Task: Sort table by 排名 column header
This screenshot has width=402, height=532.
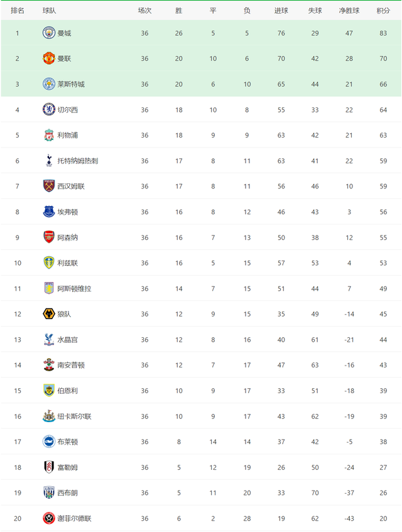Action: tap(18, 11)
